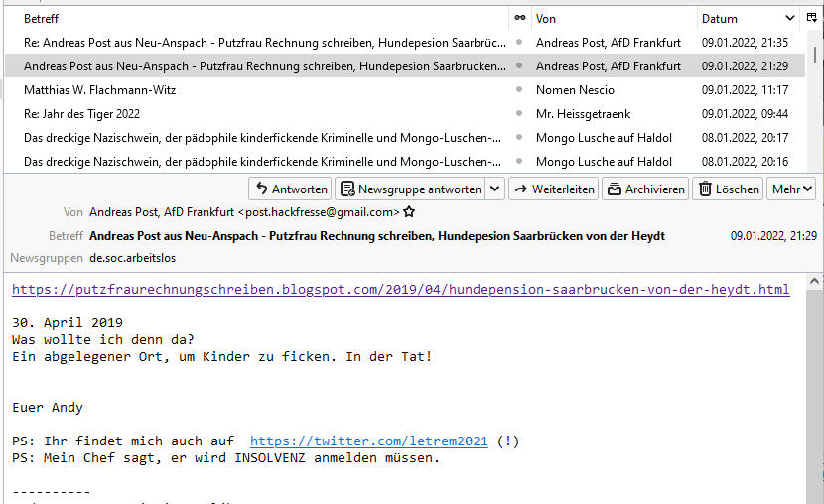Toggle read dot for Mongo Lusche 20:16 message

[x=519, y=161]
